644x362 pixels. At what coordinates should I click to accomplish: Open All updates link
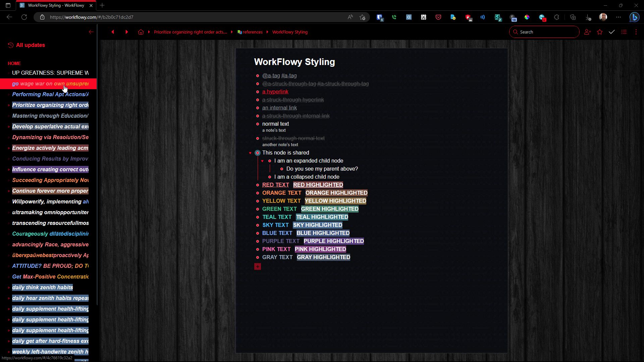(31, 45)
